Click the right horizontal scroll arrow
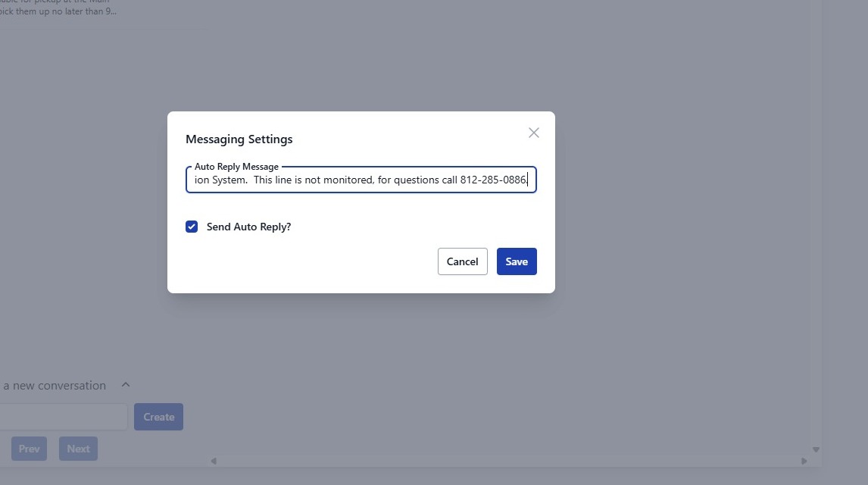Image resolution: width=868 pixels, height=485 pixels. [x=804, y=461]
